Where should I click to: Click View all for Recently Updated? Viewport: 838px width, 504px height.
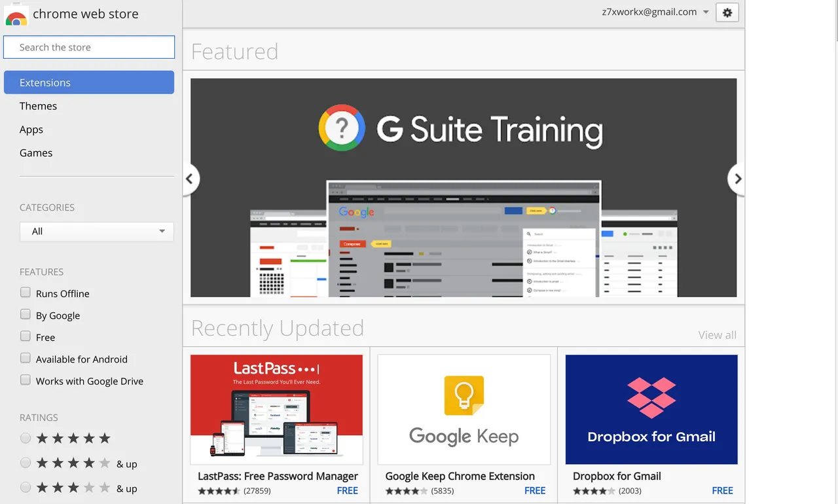(717, 334)
